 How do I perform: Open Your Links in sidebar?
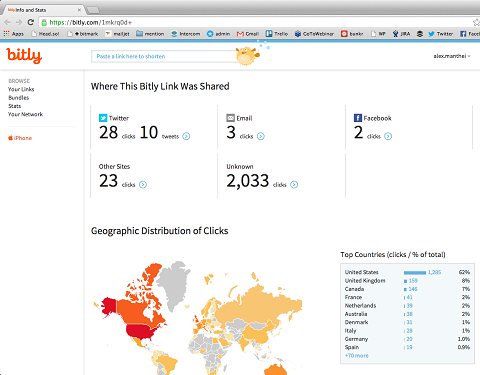pos(21,89)
